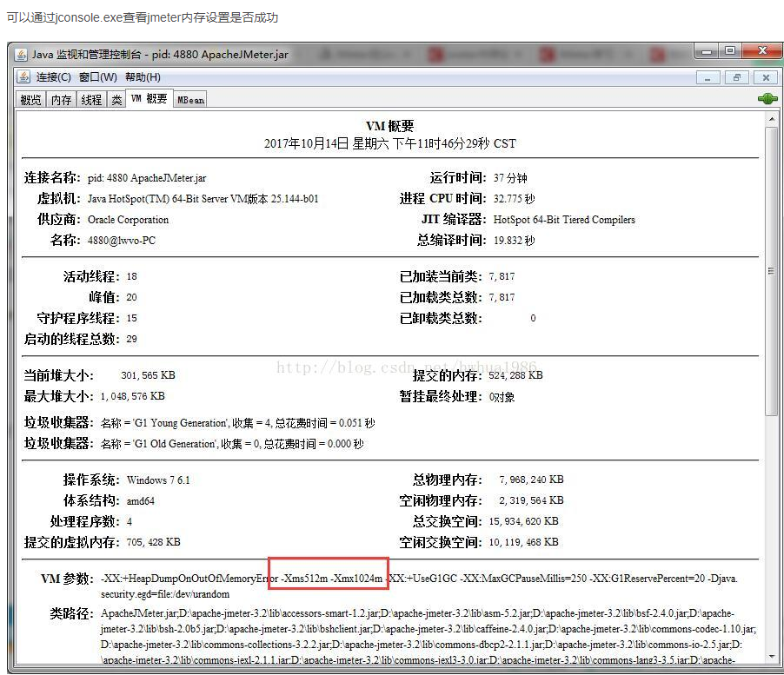784x675 pixels.
Task: Click the VM 概要 heading
Action: (390, 126)
